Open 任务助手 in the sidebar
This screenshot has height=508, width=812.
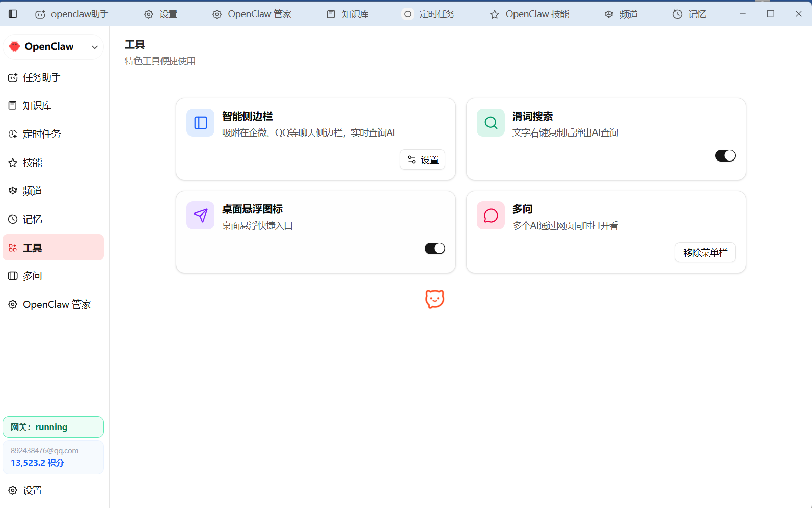tap(53, 77)
